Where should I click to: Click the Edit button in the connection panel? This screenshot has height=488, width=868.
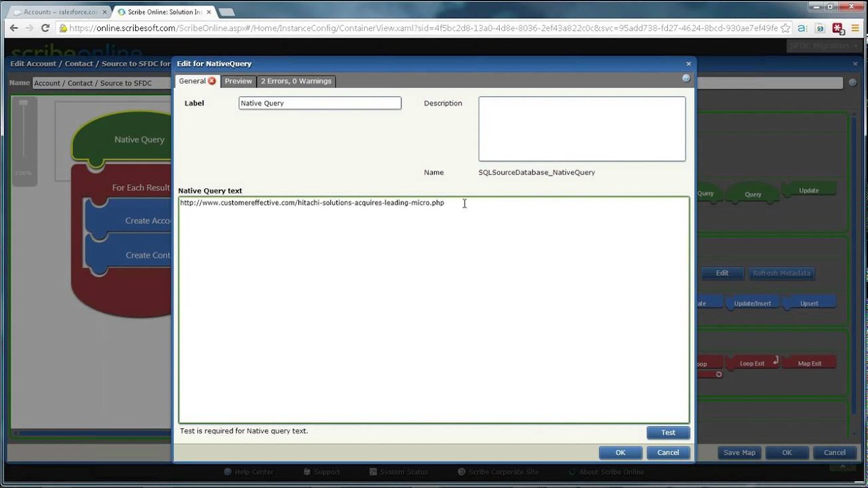722,273
